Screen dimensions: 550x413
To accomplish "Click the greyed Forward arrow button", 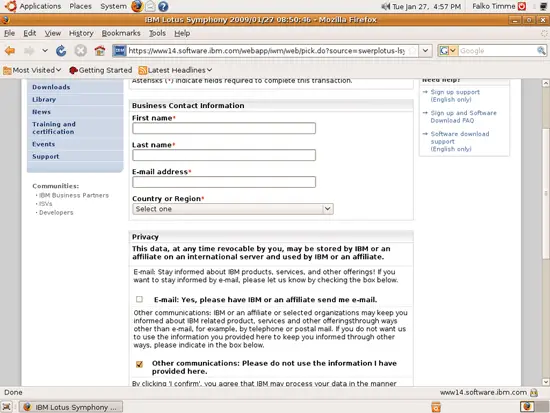I will 29,51.
